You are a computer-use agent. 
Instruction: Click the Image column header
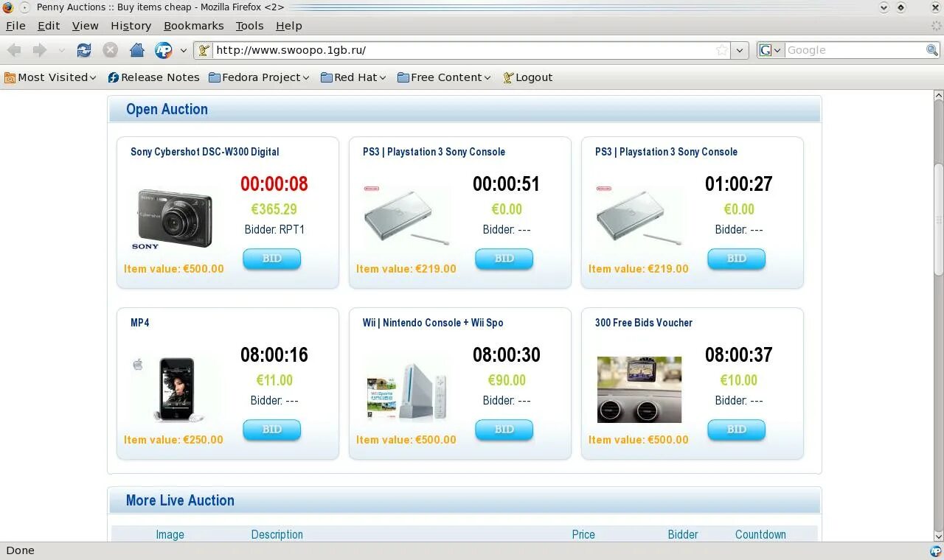point(170,534)
